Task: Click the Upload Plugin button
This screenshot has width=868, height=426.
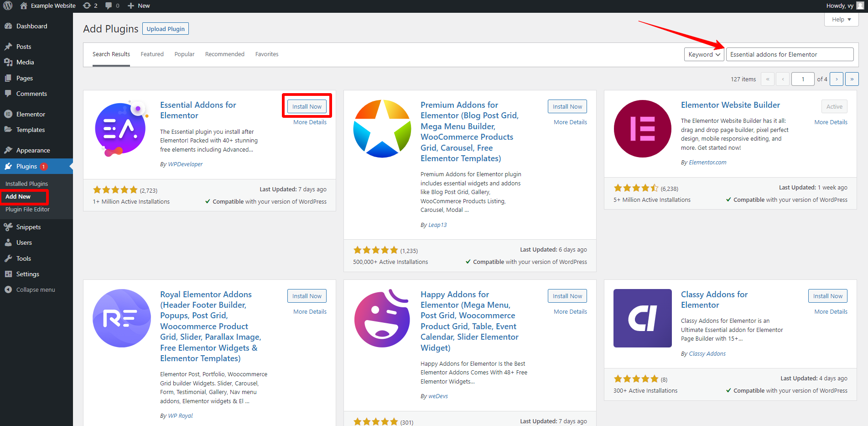Action: tap(166, 29)
